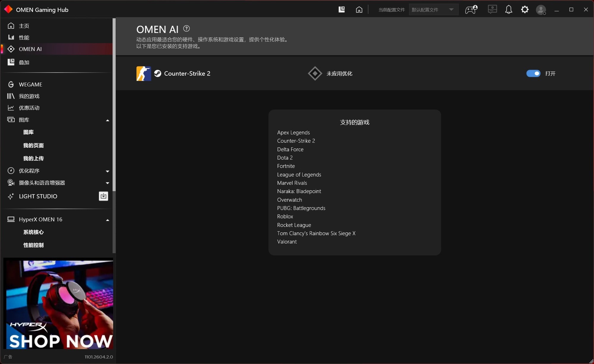Click the HyperX SHOP NOW advertisement
594x364 pixels.
[x=58, y=303]
